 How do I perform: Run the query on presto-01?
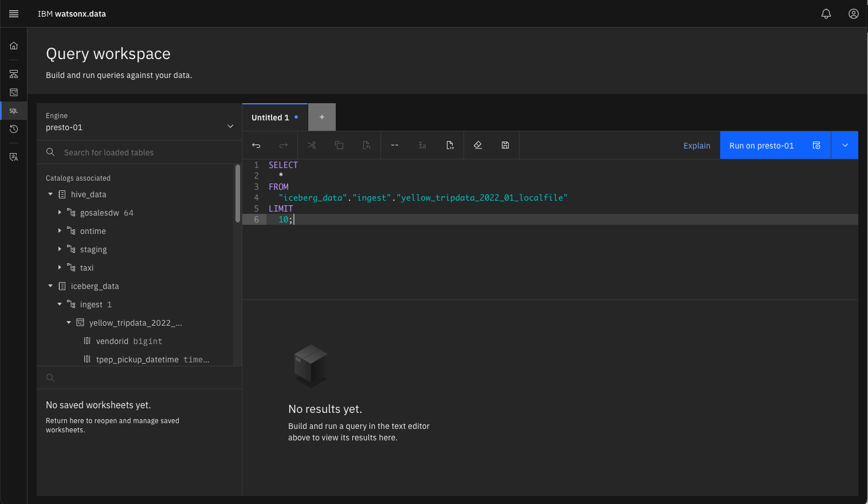point(775,145)
